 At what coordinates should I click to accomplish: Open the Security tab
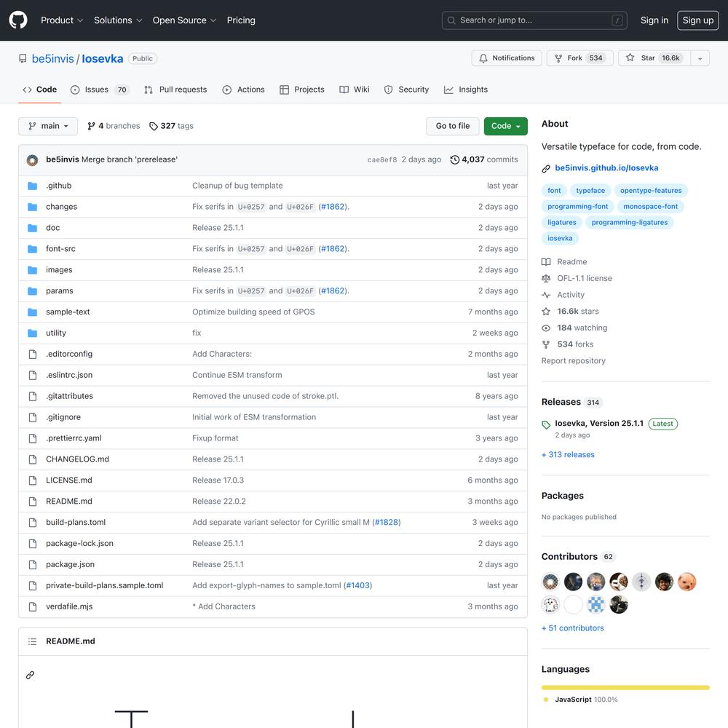(x=406, y=90)
